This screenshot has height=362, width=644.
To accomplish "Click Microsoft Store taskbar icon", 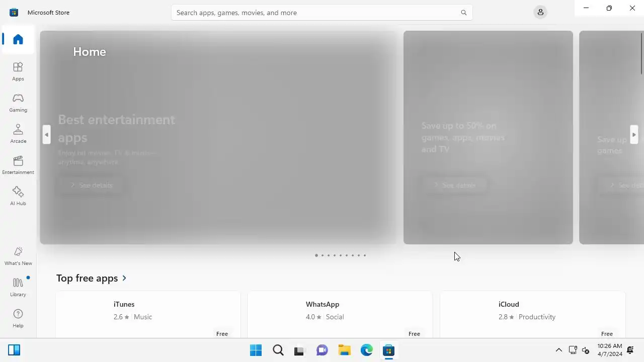I will 388,350.
